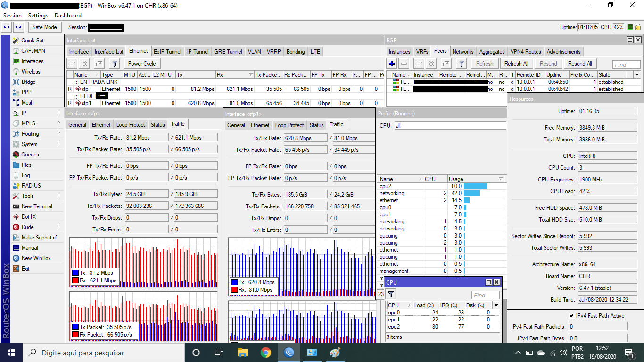This screenshot has height=362, width=644.
Task: Open BGP peers column selector dropdown
Action: 637,74
